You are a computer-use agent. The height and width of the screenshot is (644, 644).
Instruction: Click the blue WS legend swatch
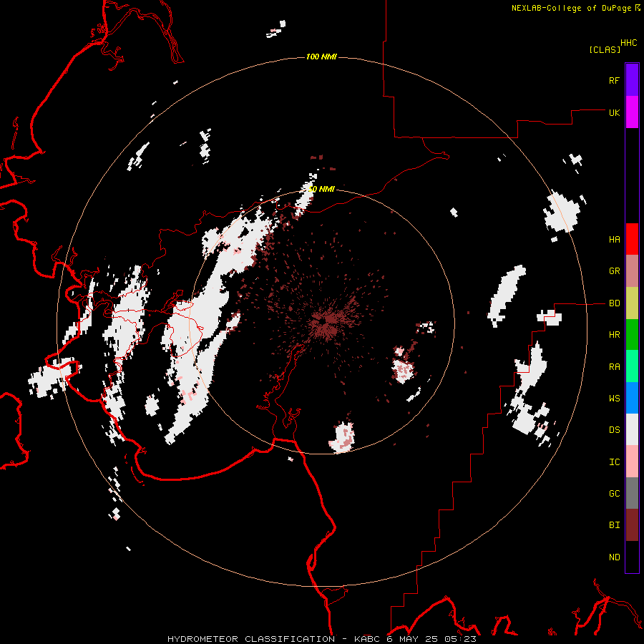pos(632,398)
